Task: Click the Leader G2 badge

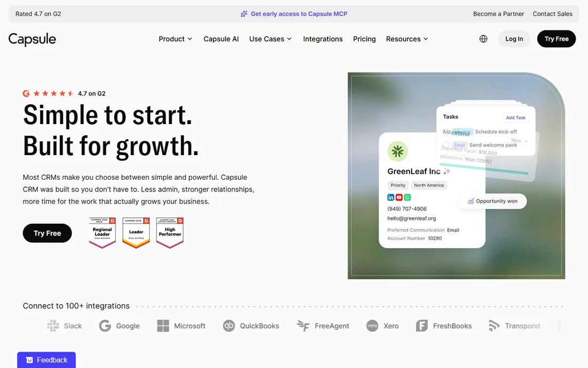Action: pyautogui.click(x=136, y=233)
